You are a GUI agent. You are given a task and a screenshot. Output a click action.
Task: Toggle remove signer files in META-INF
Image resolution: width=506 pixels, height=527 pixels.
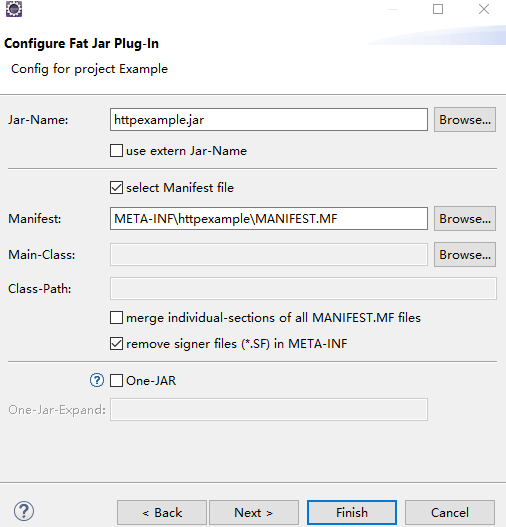coord(116,344)
